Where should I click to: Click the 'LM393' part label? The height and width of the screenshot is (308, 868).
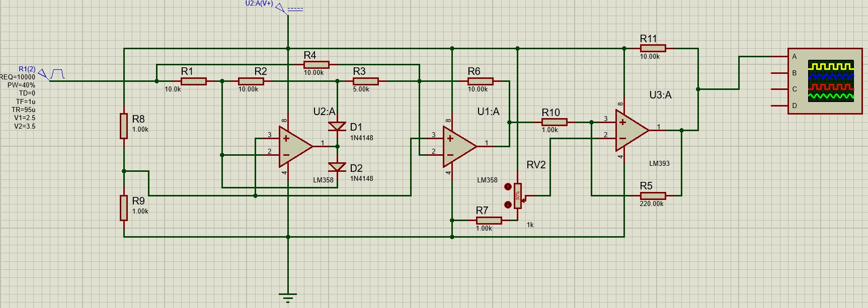(659, 164)
